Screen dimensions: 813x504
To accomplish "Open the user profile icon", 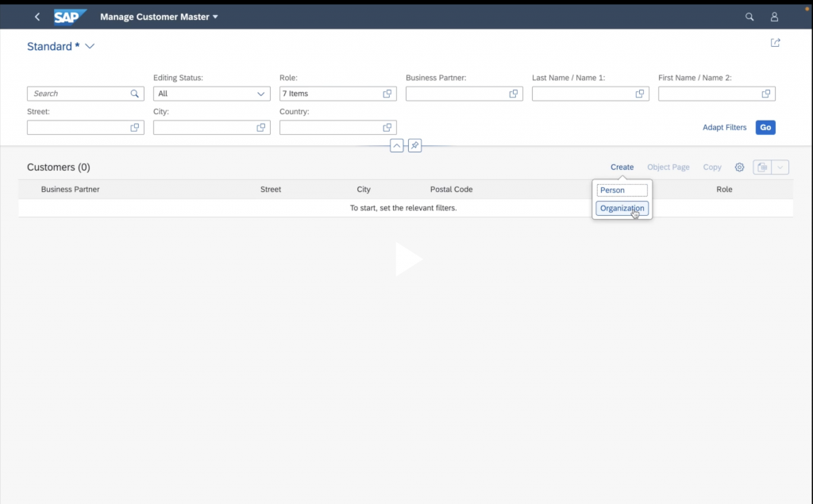I will pos(774,17).
